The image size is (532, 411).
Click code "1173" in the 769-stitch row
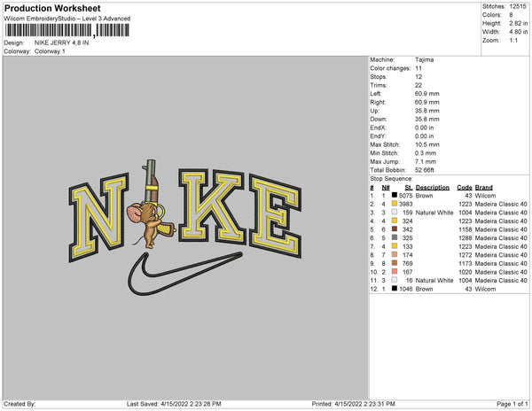(465, 263)
